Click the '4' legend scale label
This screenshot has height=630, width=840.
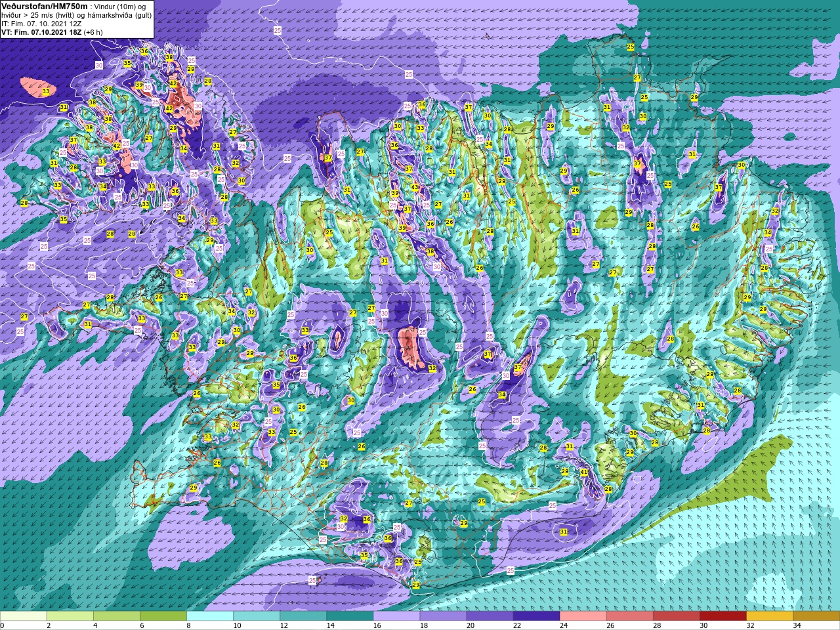click(95, 625)
